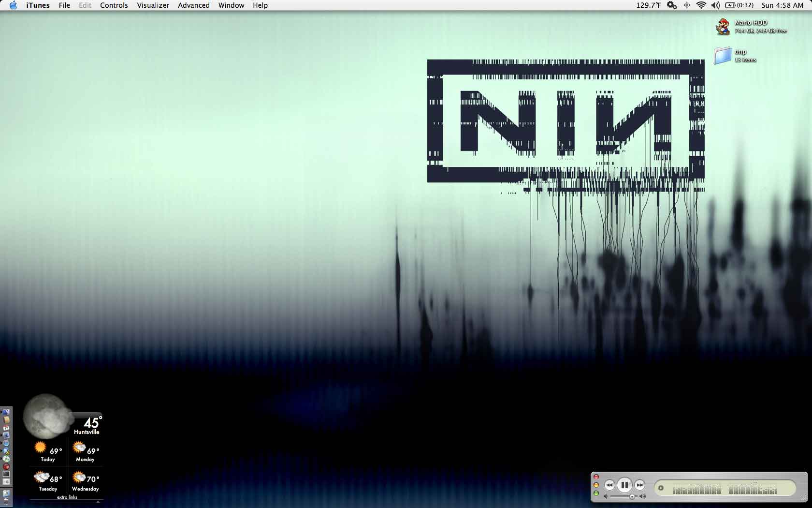Viewport: 812px width, 508px height.
Task: Open Finder from the dock
Action: coord(6,412)
